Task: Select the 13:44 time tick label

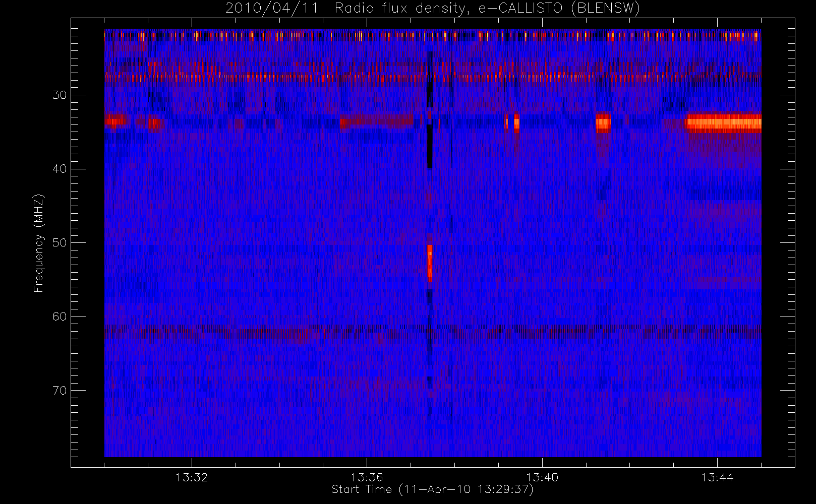Action: [717, 477]
